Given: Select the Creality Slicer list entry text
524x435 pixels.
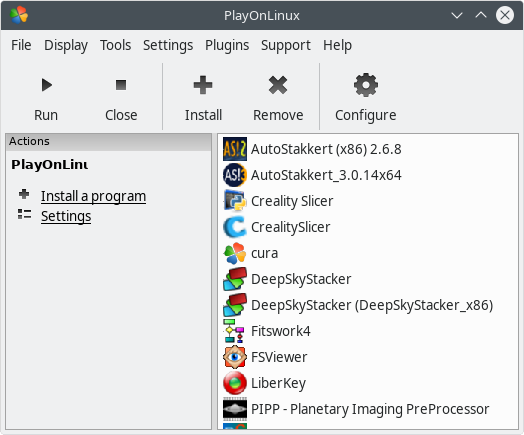Looking at the screenshot, I should (x=292, y=201).
